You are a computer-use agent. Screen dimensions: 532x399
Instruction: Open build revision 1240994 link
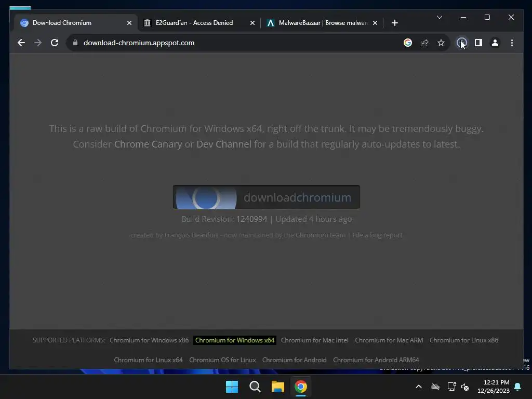(x=252, y=219)
